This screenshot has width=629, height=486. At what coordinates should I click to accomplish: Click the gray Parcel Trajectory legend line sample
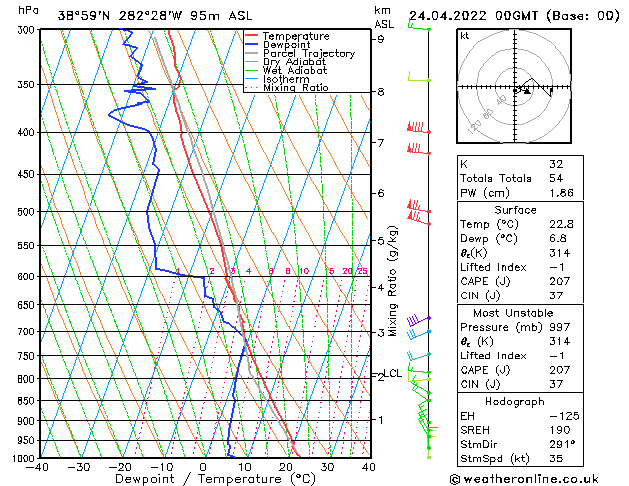click(x=251, y=53)
